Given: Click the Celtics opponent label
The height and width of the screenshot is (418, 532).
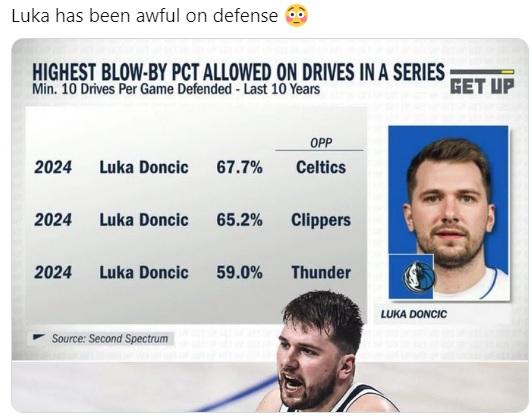Looking at the screenshot, I should point(321,167).
